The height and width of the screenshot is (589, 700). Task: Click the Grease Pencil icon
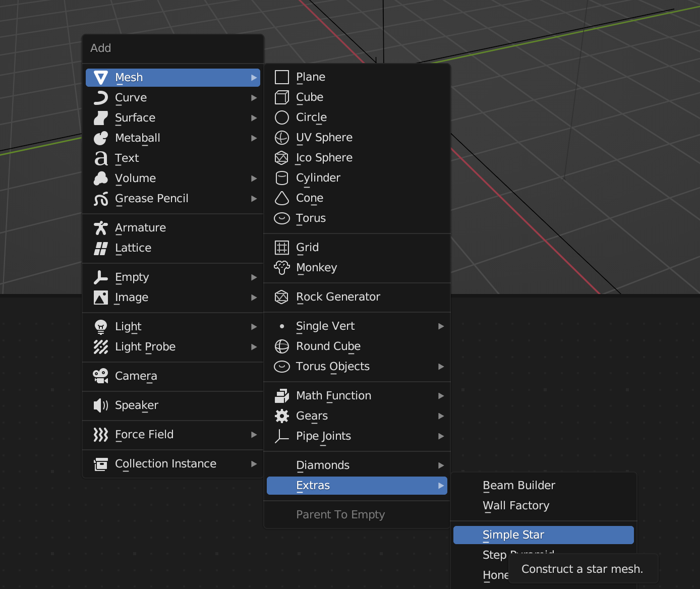point(101,199)
